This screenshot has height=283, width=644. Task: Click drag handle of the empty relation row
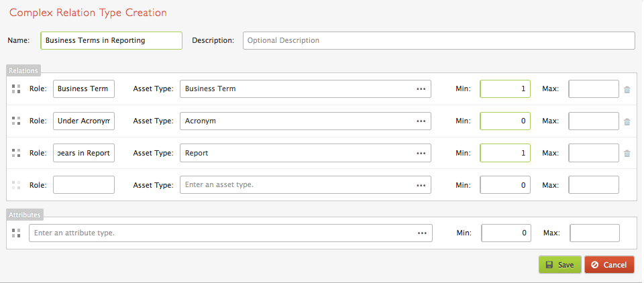pyautogui.click(x=16, y=185)
